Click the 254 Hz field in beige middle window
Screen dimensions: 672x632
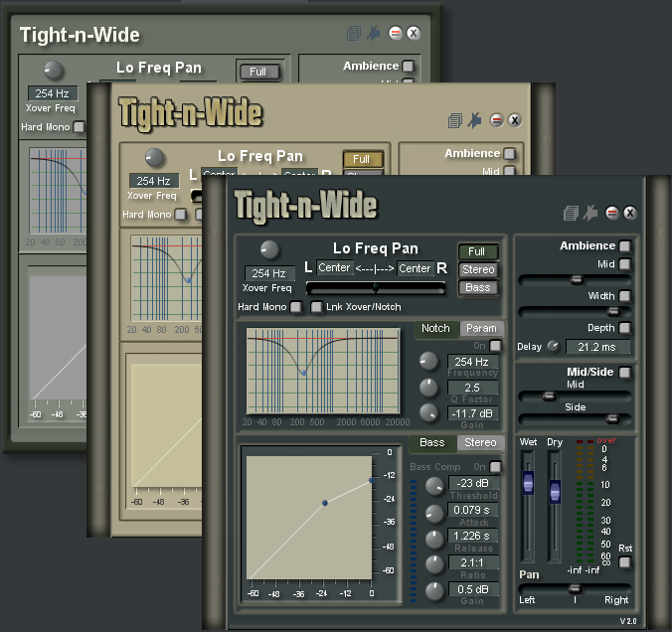(x=154, y=181)
